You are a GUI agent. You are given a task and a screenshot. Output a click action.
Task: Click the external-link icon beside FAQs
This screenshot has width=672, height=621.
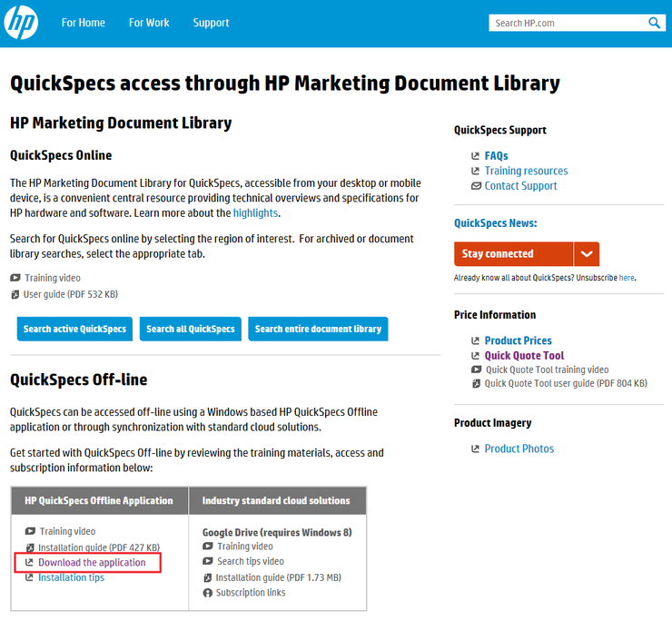point(475,156)
